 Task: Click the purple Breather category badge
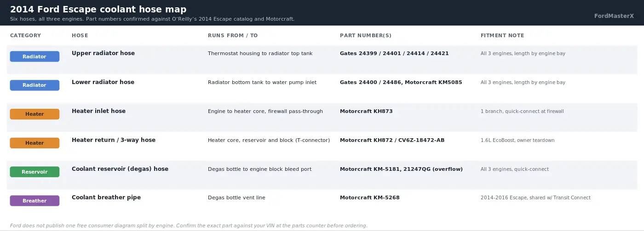pos(34,201)
